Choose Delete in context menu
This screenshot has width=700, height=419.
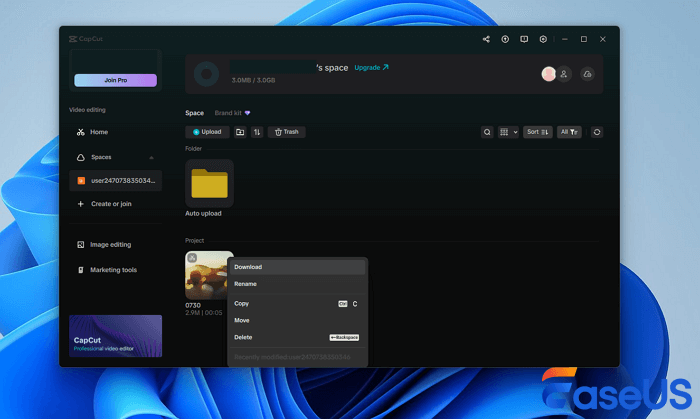click(x=297, y=337)
